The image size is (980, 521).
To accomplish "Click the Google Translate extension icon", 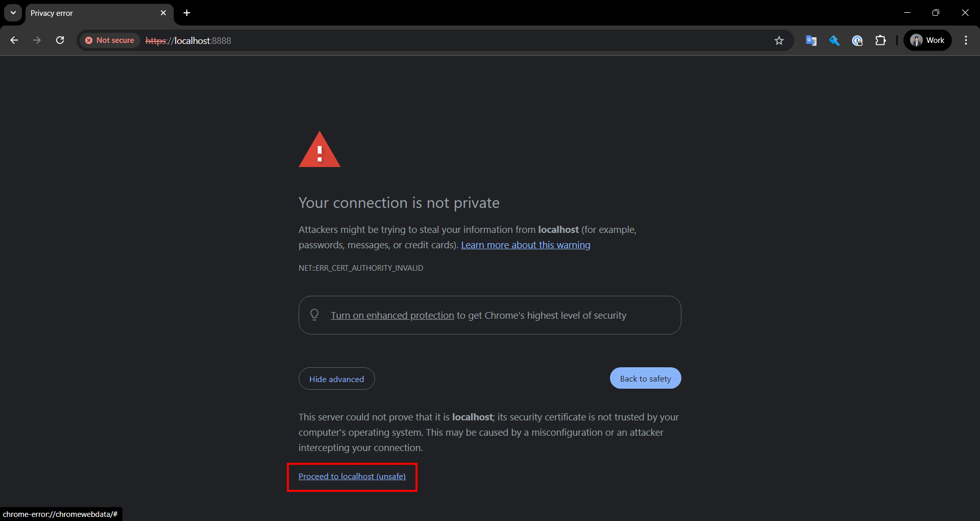I will 811,40.
